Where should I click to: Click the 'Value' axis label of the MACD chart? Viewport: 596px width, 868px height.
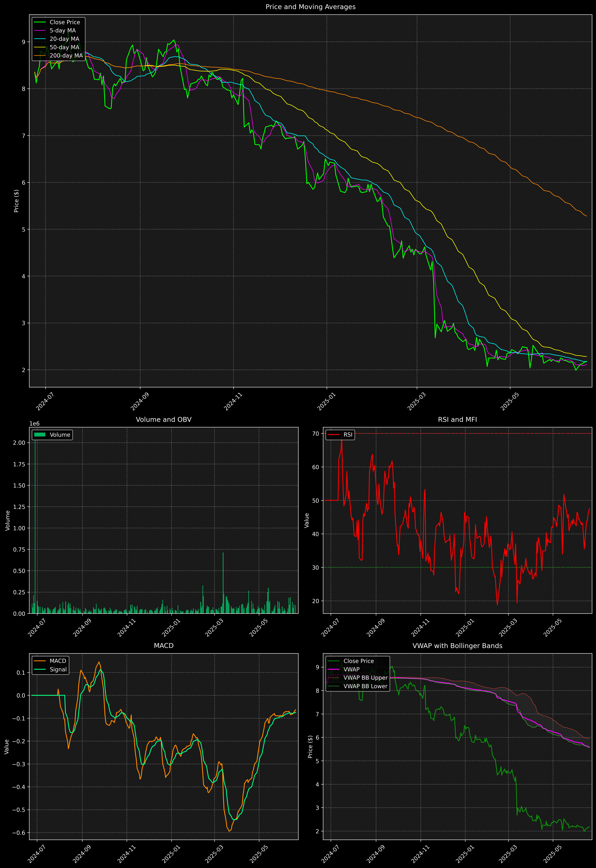[7, 747]
